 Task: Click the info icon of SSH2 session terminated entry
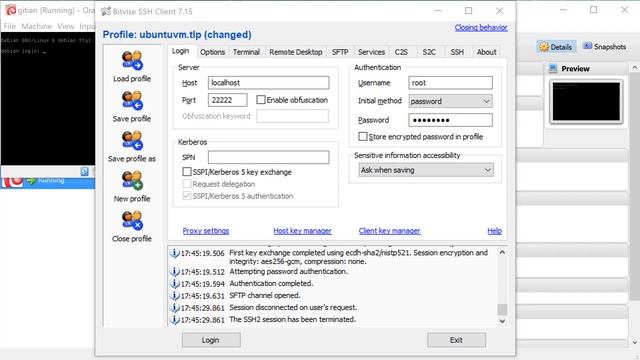click(x=174, y=319)
